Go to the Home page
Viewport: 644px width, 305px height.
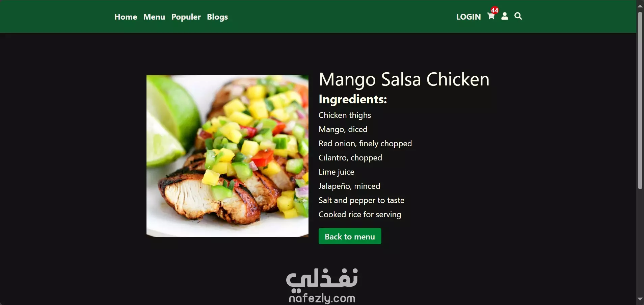click(x=126, y=17)
